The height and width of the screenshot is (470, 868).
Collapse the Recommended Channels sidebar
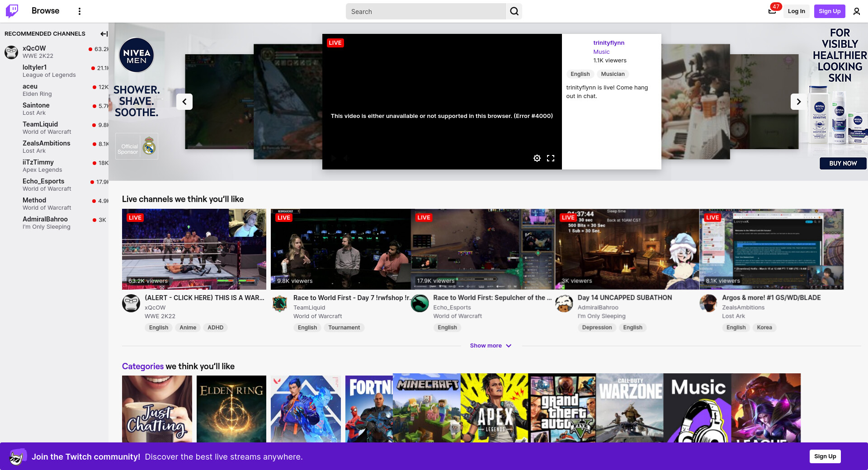click(104, 34)
